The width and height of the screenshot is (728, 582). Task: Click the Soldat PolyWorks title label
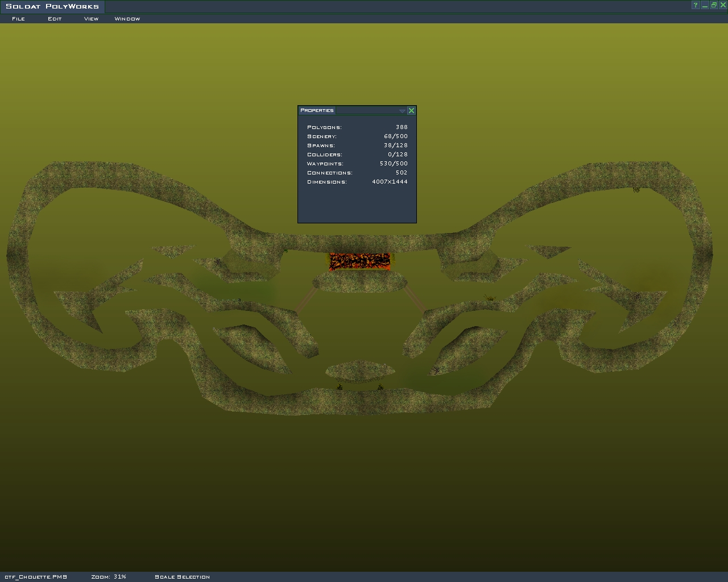pos(52,6)
